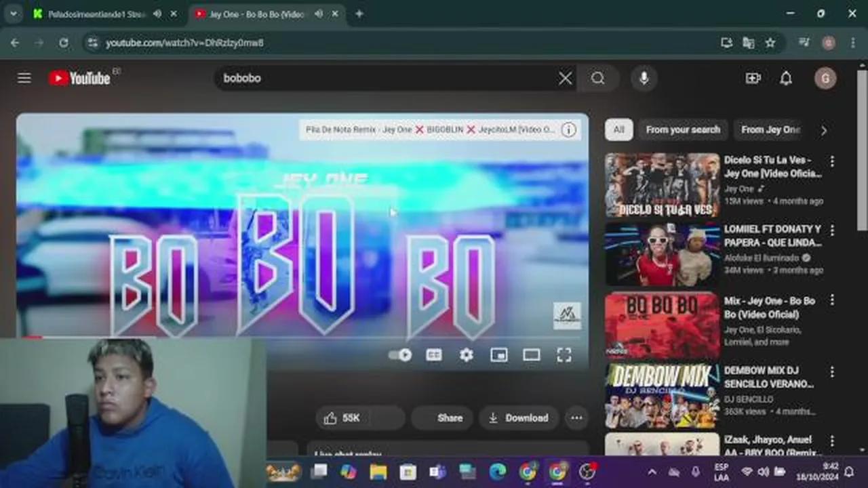Open media control icon in Chrome toolbar
868x488 pixels.
(804, 43)
